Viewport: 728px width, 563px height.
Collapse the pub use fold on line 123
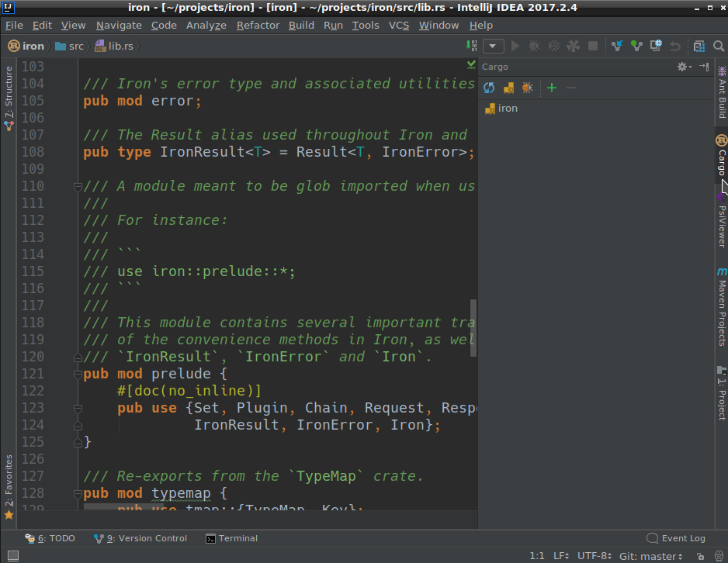click(x=78, y=408)
